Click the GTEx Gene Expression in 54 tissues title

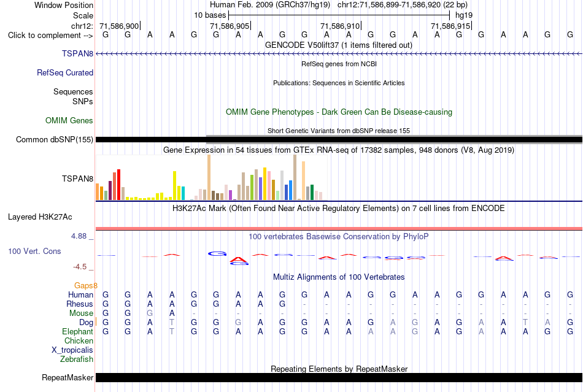click(x=339, y=150)
